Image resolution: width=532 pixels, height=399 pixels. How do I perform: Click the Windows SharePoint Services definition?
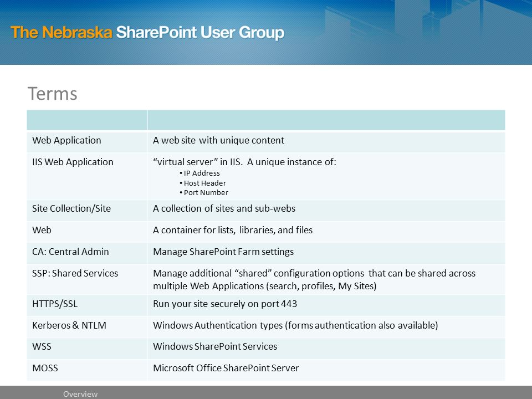click(215, 346)
